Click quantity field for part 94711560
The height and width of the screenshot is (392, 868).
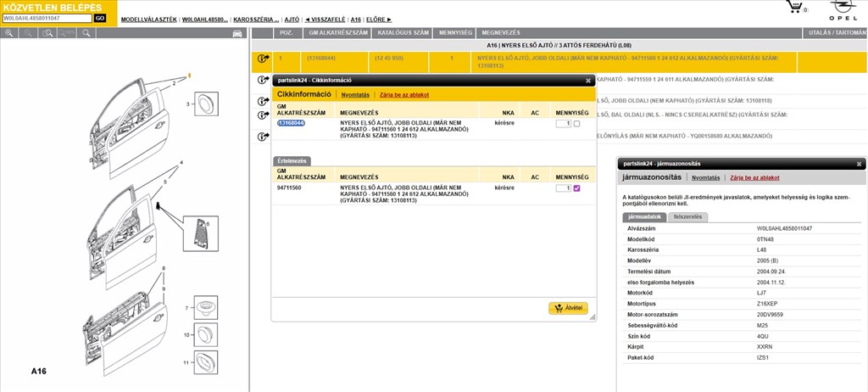pos(564,188)
